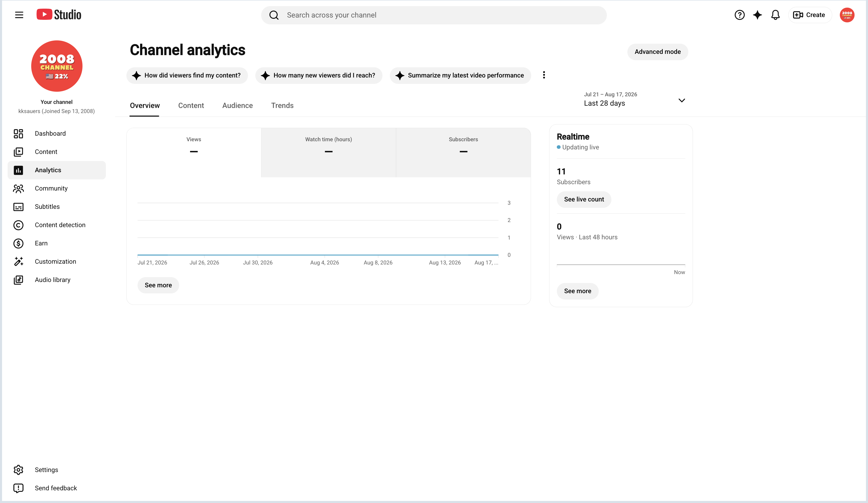Click the 'Realtime' panel heading
This screenshot has height=503, width=868.
coord(573,136)
